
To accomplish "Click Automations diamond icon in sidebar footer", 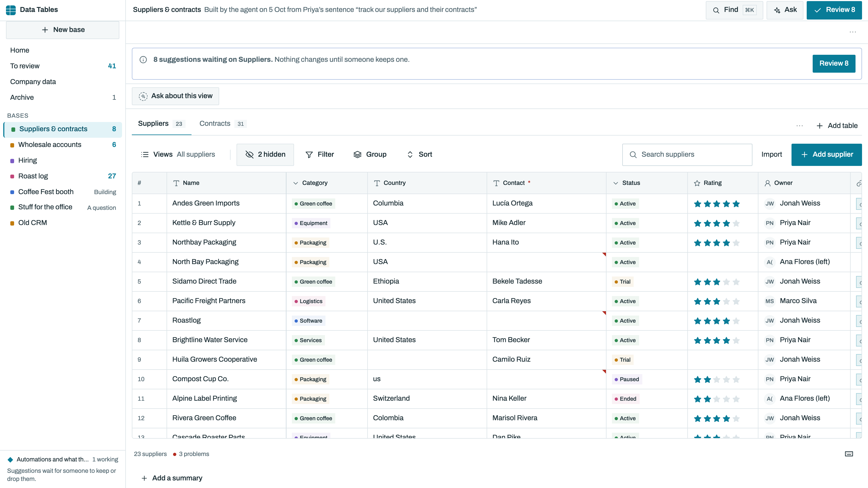I will [11, 459].
